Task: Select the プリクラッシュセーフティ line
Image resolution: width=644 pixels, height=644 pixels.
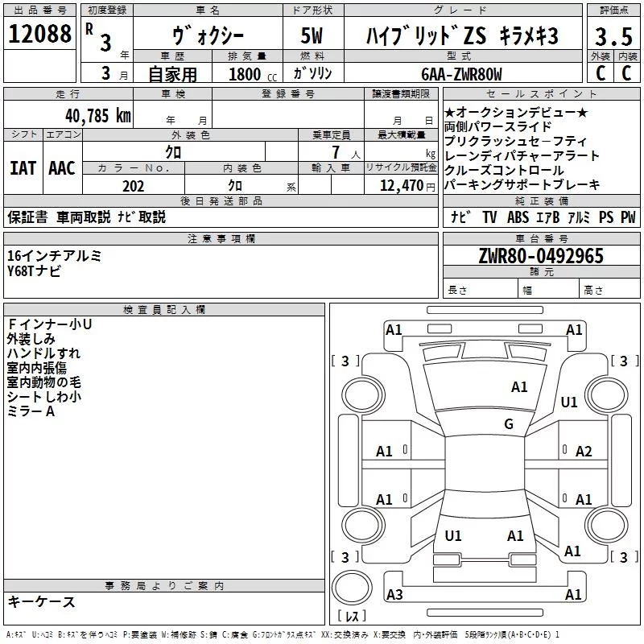Action: point(515,142)
